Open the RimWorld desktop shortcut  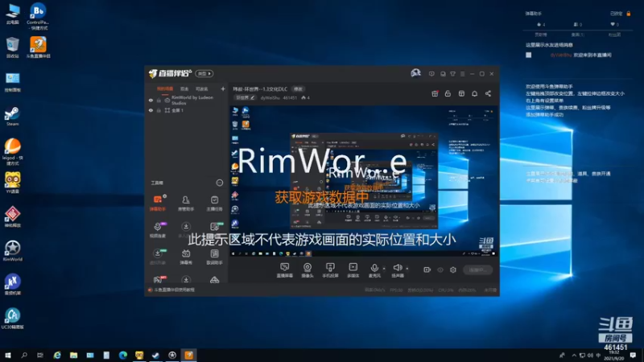(x=13, y=251)
